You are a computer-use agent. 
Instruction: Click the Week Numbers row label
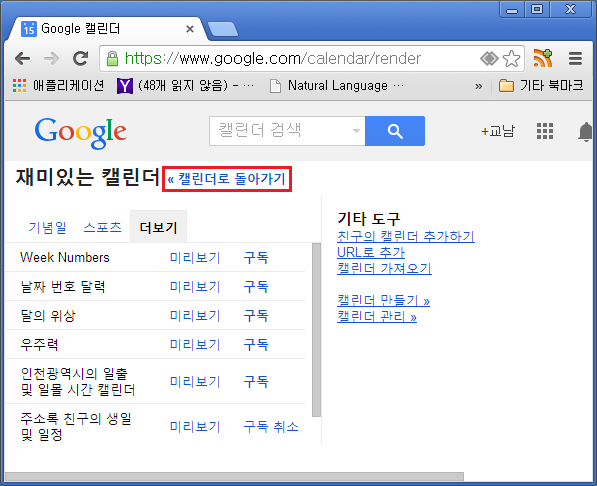tap(65, 258)
